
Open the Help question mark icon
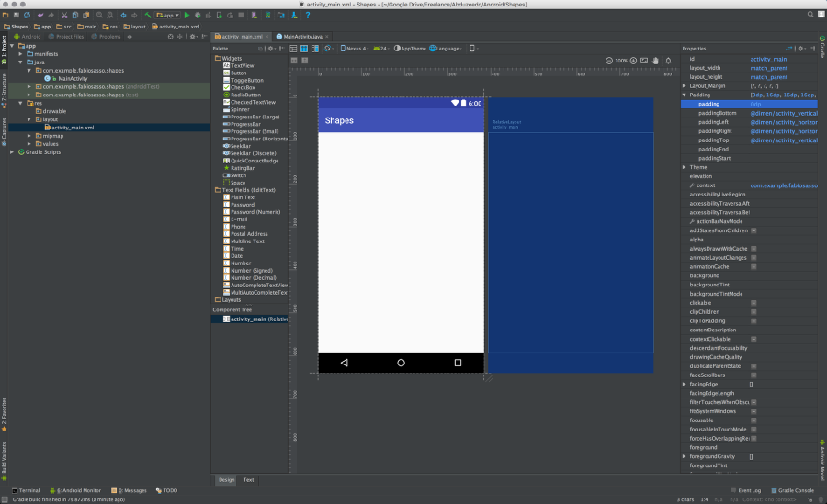click(308, 16)
